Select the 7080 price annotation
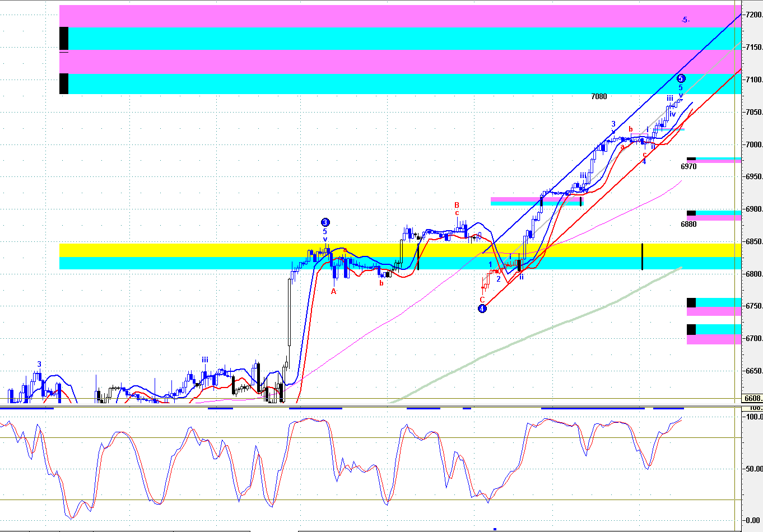The width and height of the screenshot is (763, 532). [x=599, y=96]
